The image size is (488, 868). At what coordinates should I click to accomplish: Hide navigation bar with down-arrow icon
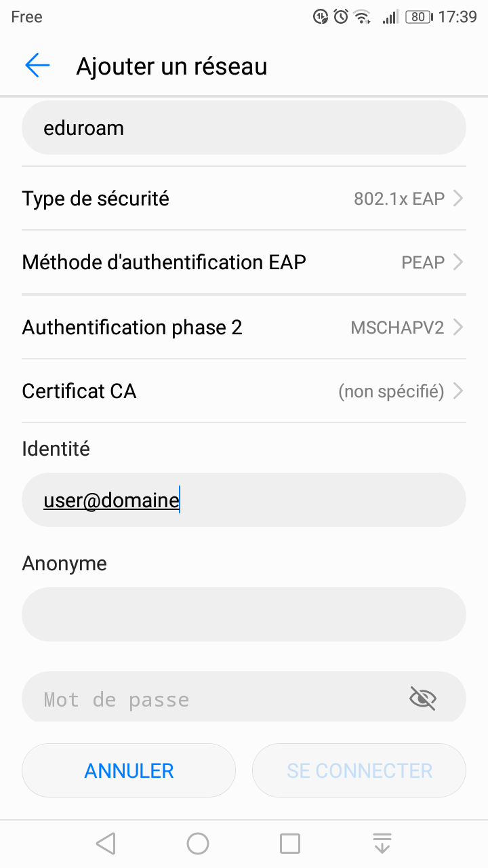(382, 844)
